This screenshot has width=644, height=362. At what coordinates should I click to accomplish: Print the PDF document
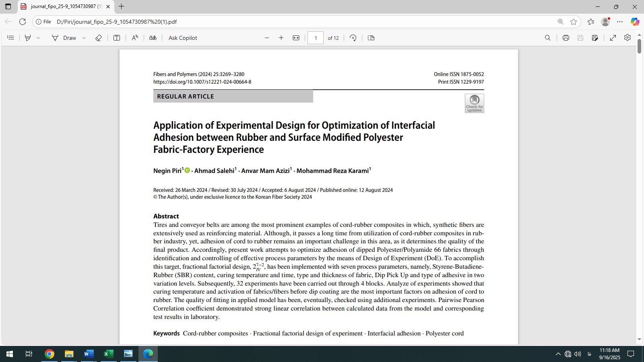pyautogui.click(x=566, y=38)
